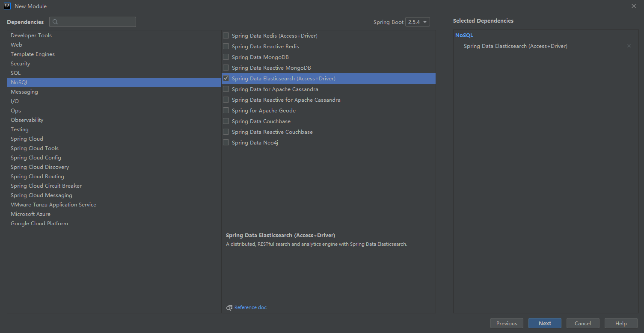Viewport: 644px width, 333px height.
Task: Select the Security category
Action: [114, 63]
